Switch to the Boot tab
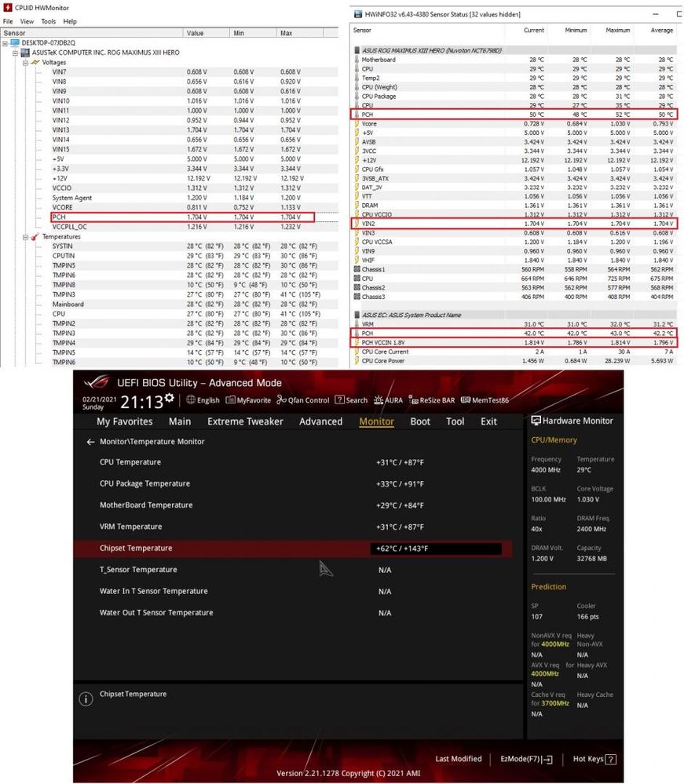The height and width of the screenshot is (784, 684). [x=420, y=421]
